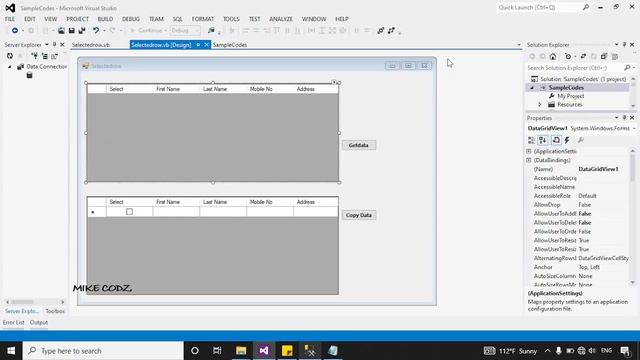Tick the Select checkbox in lower grid
This screenshot has width=640, height=360.
point(129,211)
